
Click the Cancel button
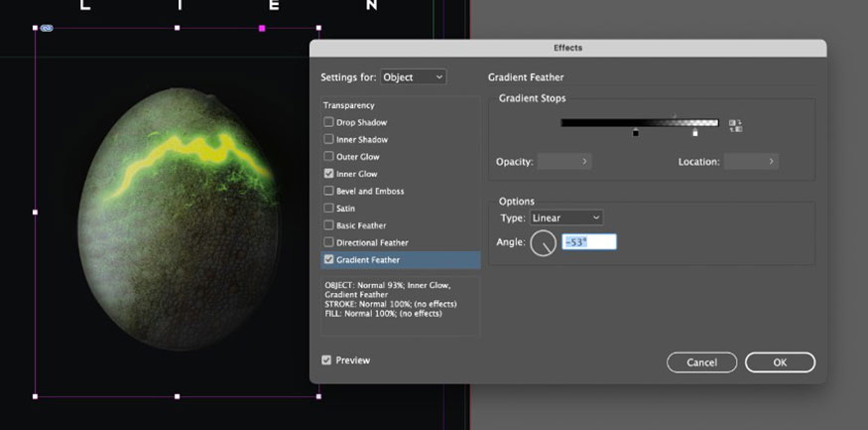702,362
